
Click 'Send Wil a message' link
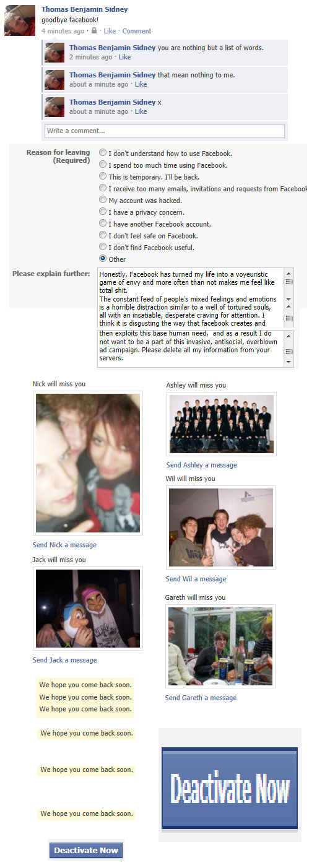click(196, 579)
